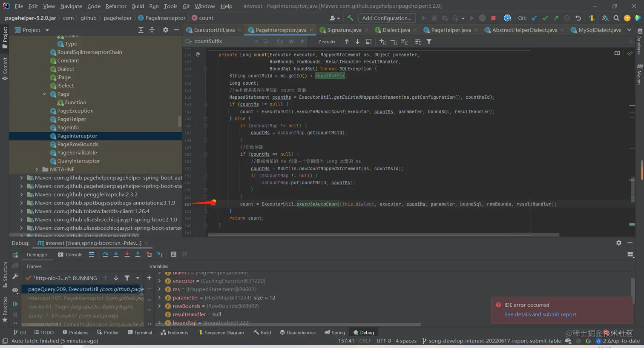644x348 pixels.
Task: Toggle Match Case (Cc) in search
Action: (280, 42)
